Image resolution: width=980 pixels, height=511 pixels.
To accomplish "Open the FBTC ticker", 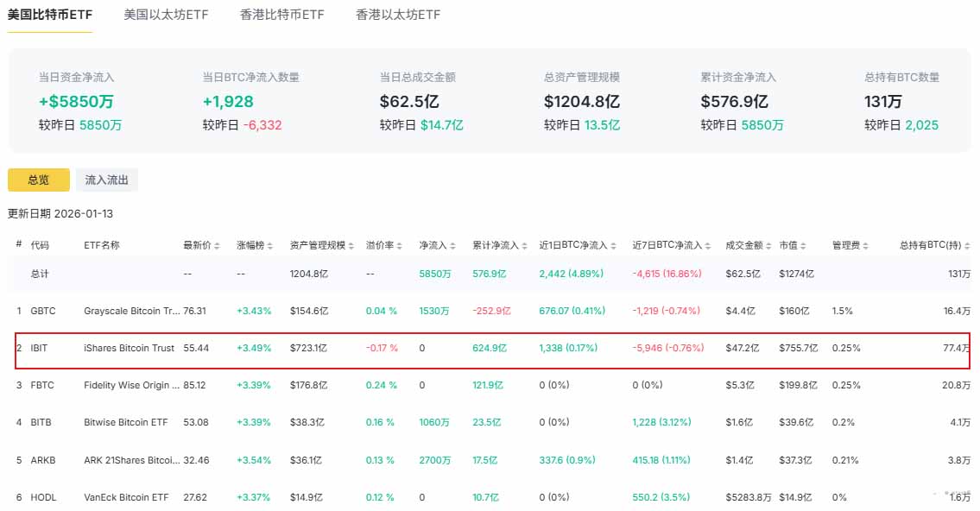I will 42,385.
